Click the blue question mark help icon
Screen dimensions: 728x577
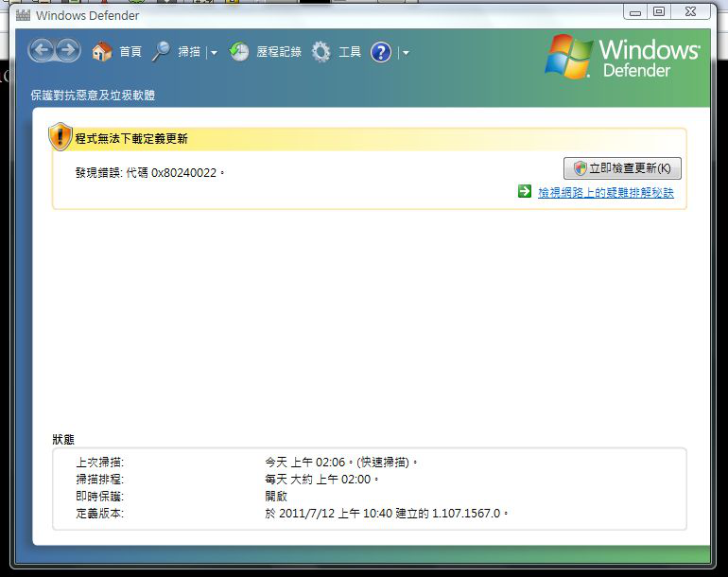point(381,52)
